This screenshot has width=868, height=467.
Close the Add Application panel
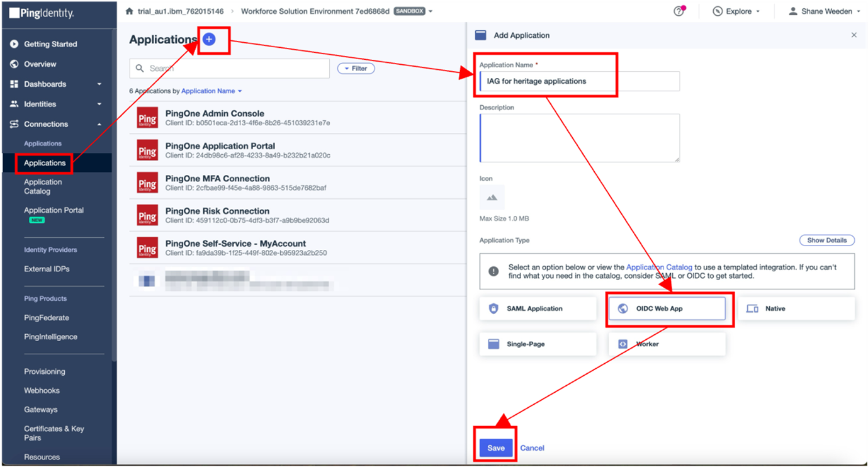click(x=854, y=35)
